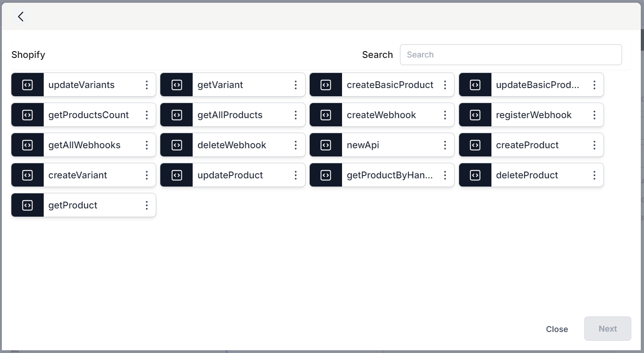Choose the getAllProducts label

tap(230, 115)
